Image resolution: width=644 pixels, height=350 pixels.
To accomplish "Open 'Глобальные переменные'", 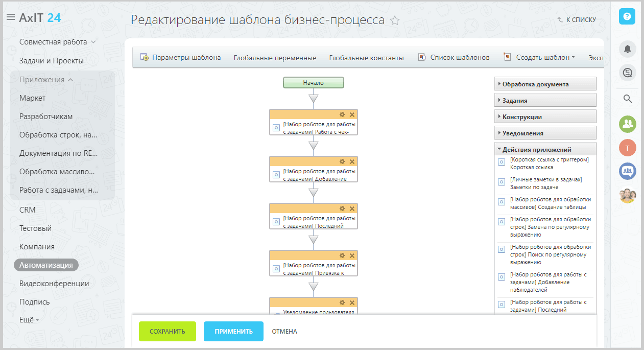I will [x=275, y=58].
